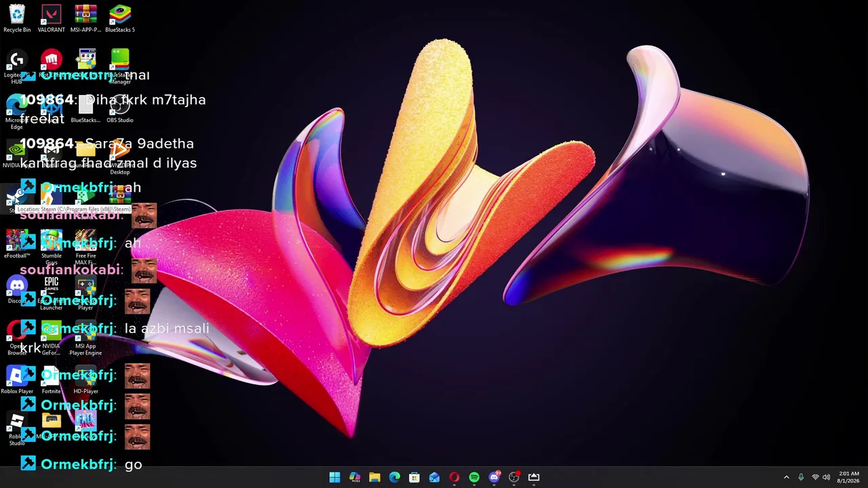Screen dimensions: 868x488
Task: Launch Epic Games Launcher desktop shortcut
Action: (52, 293)
